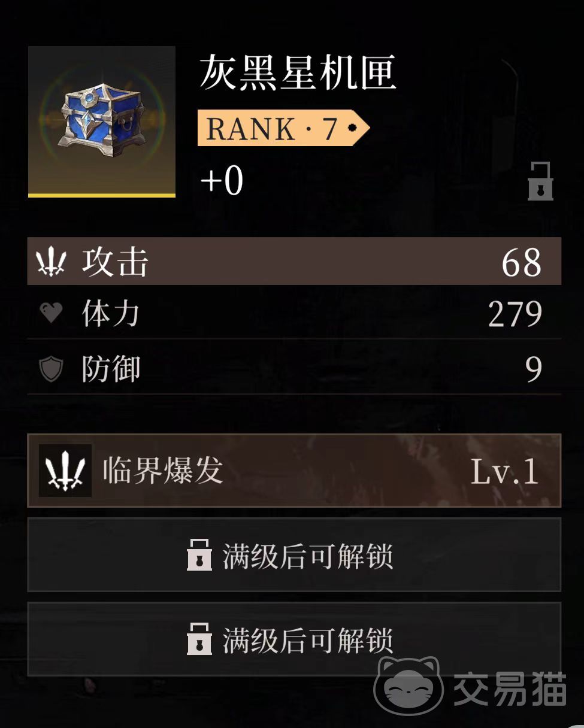584x728 pixels.
Task: Click the shield icon beside 防御
Action: click(51, 369)
